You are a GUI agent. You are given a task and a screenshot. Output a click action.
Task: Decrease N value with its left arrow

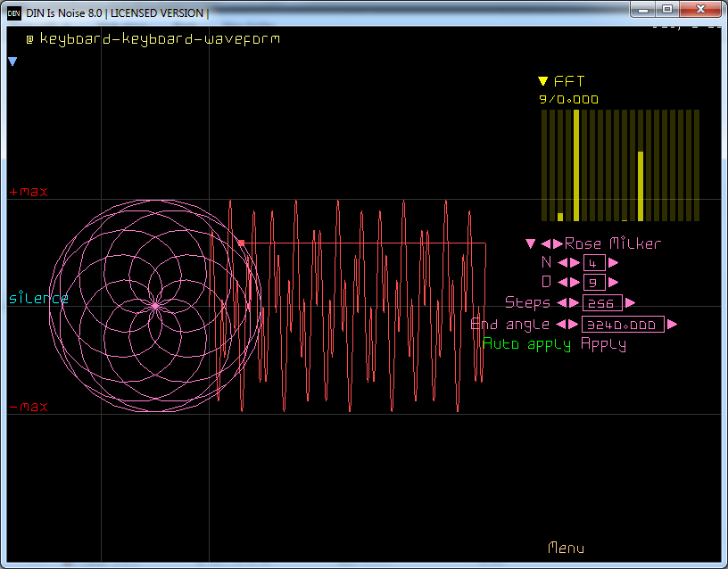(563, 262)
